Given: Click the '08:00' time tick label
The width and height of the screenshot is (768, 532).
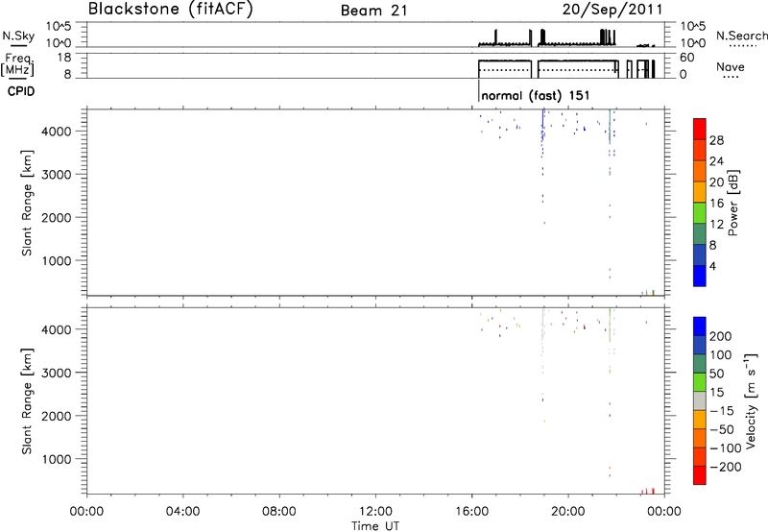Looking at the screenshot, I should tap(279, 512).
